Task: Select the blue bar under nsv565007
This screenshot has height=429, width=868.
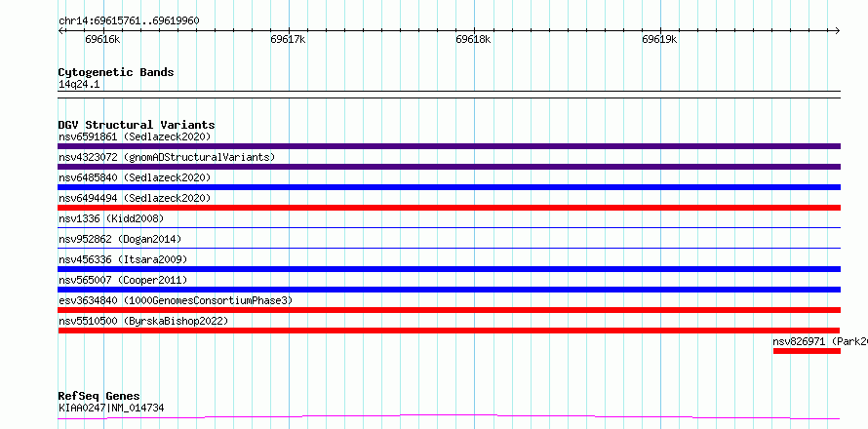Action: [449, 290]
